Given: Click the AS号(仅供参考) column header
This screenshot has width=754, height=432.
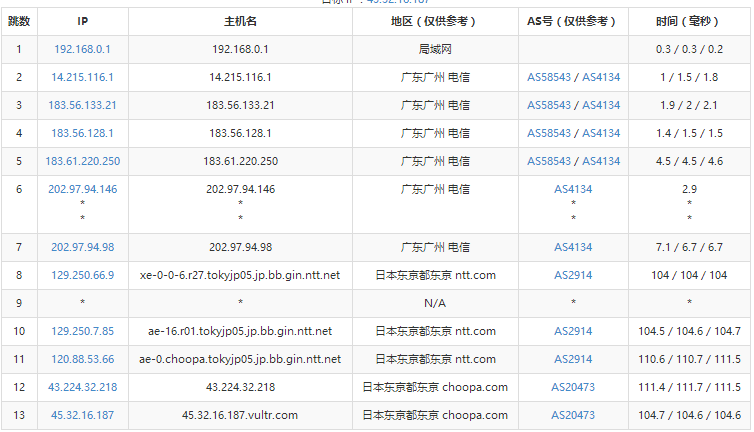Looking at the screenshot, I should click(x=573, y=21).
